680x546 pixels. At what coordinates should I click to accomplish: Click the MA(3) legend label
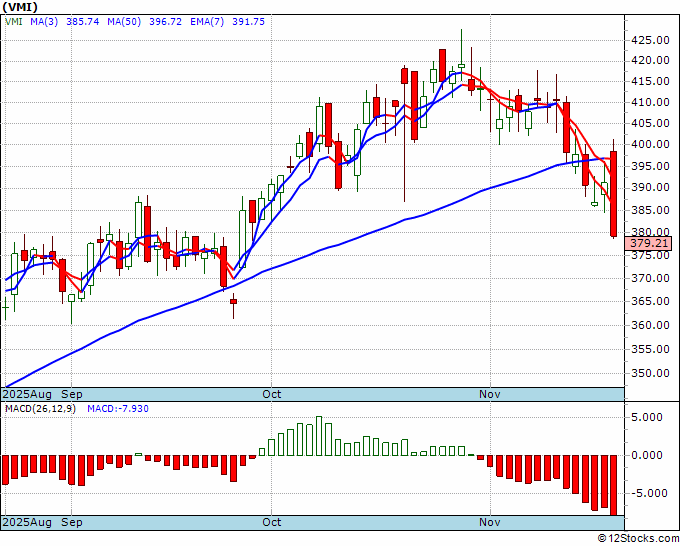click(x=44, y=22)
